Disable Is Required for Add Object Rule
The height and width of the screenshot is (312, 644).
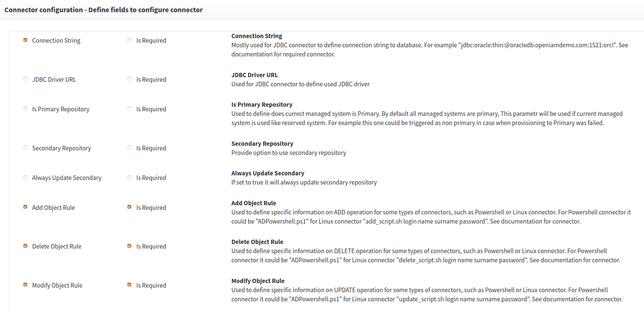[129, 207]
